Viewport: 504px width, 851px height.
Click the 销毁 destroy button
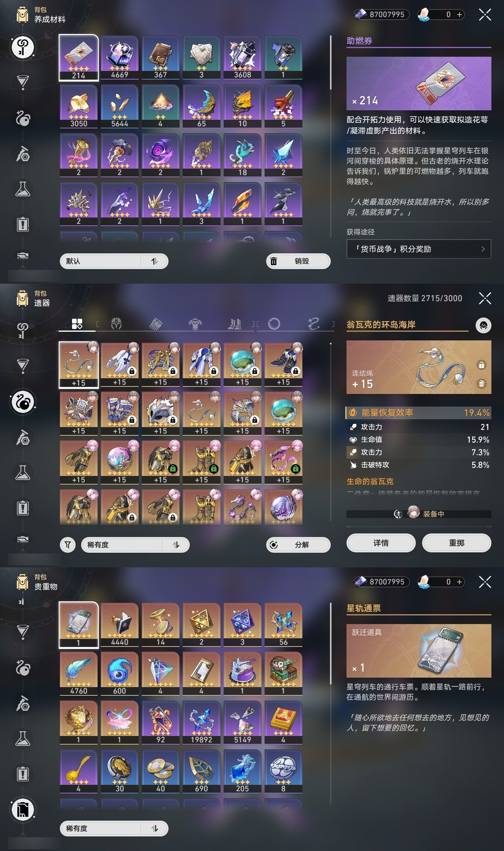[298, 261]
